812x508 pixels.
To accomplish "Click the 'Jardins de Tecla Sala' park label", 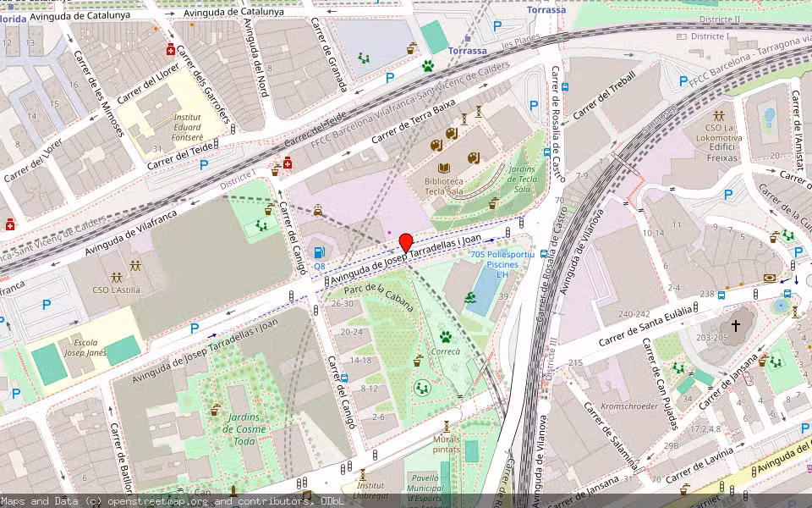I will [522, 179].
